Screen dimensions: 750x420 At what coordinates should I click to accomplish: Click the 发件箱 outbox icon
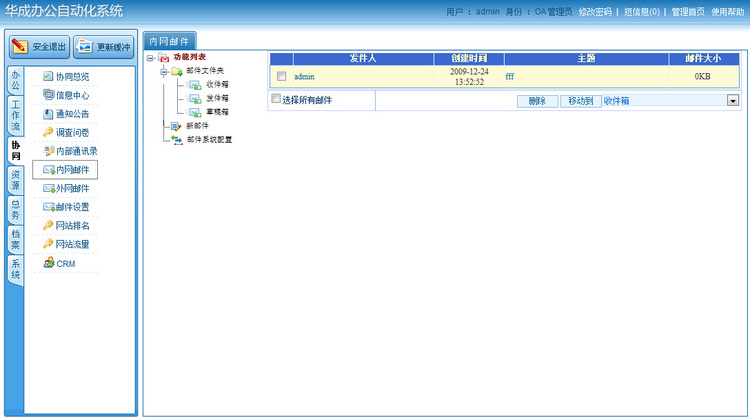pos(195,99)
